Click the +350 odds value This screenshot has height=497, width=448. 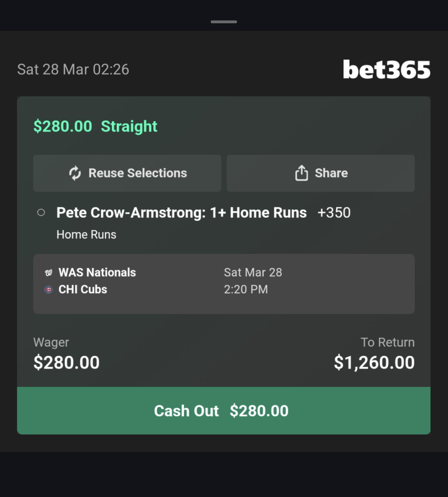(x=334, y=213)
